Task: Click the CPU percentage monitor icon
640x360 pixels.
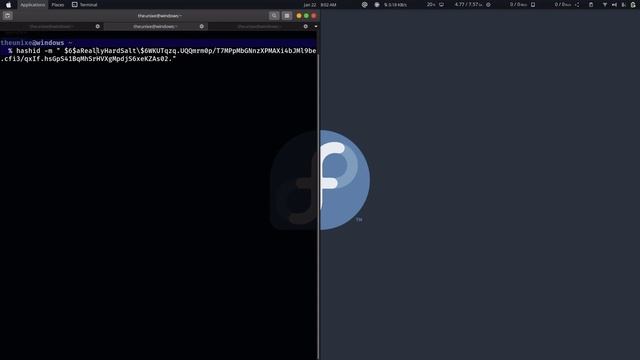Action: (441, 5)
